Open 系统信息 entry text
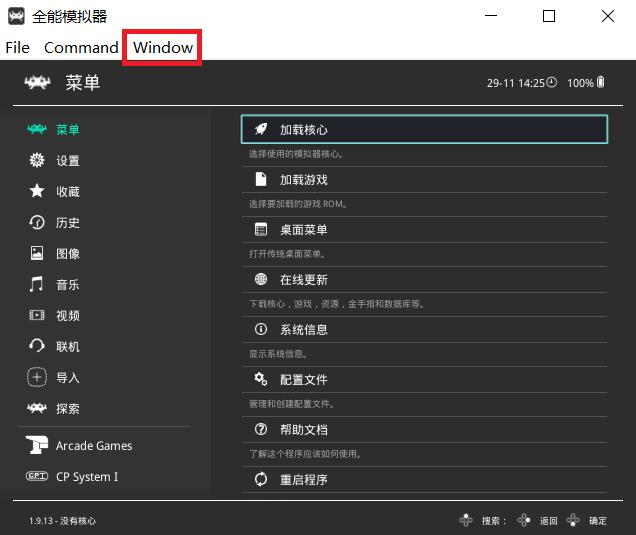Screen dimensions: 636x535 pos(304,330)
